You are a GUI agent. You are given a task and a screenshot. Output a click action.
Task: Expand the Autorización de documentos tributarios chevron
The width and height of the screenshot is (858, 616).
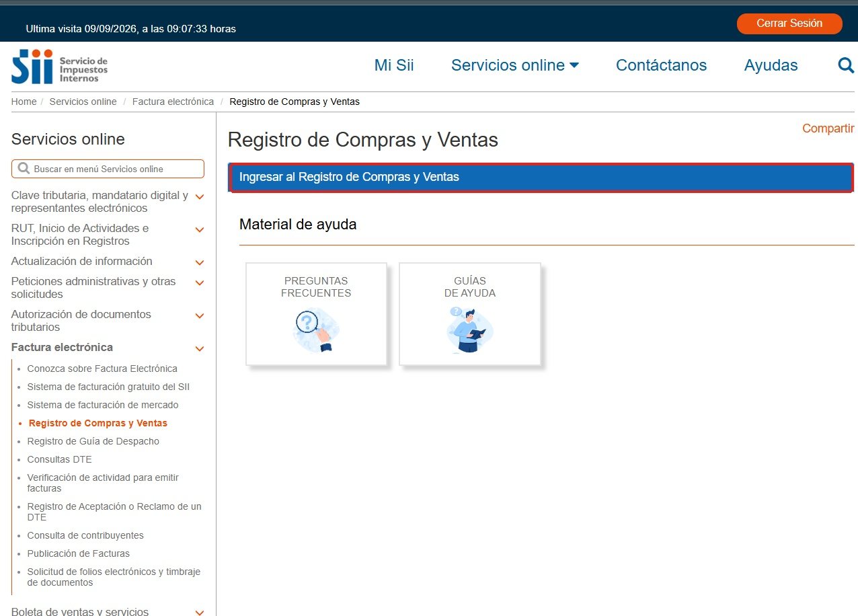200,316
